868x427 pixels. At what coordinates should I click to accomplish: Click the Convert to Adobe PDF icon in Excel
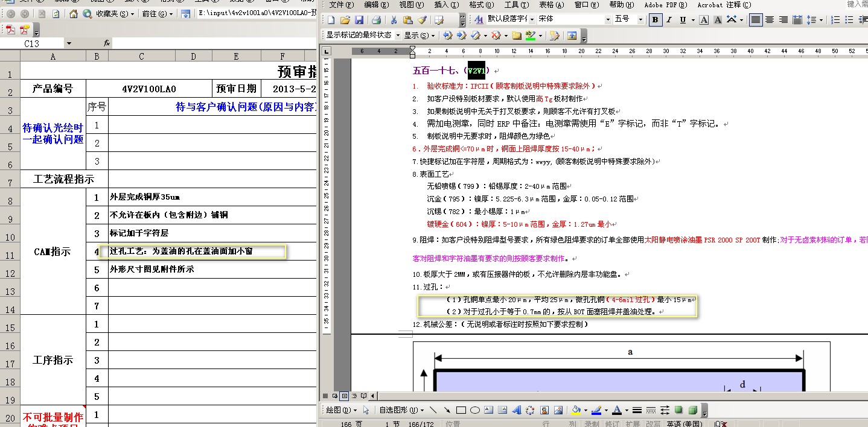[11, 30]
